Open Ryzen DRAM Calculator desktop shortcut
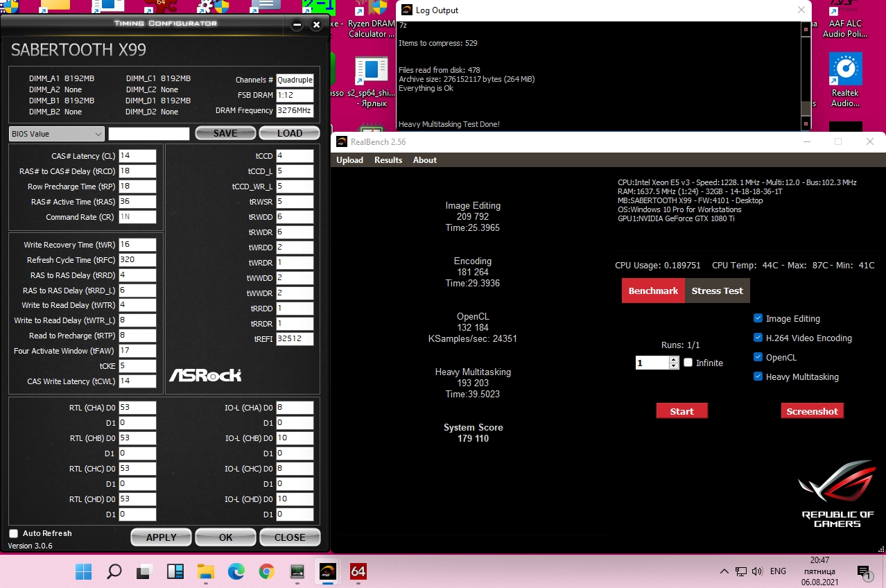Image resolution: width=886 pixels, height=588 pixels. (372, 20)
